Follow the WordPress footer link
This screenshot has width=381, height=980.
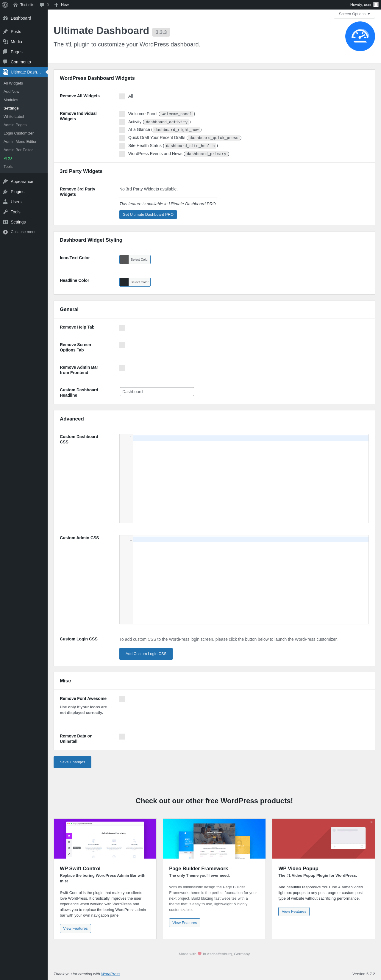[x=110, y=974]
